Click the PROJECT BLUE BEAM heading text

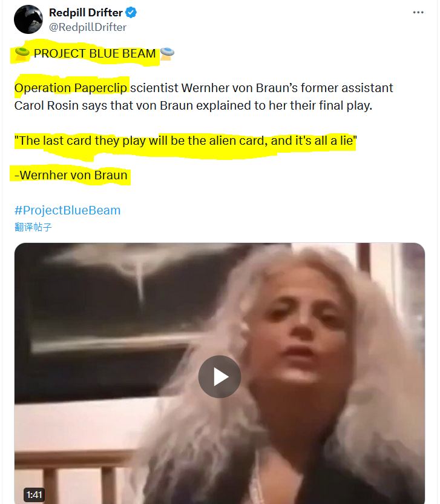click(95, 53)
